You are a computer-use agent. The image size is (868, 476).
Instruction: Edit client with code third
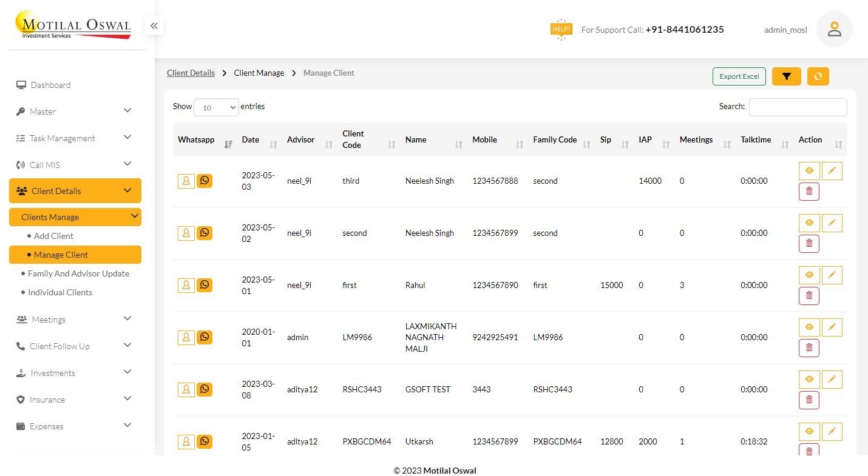tap(832, 171)
